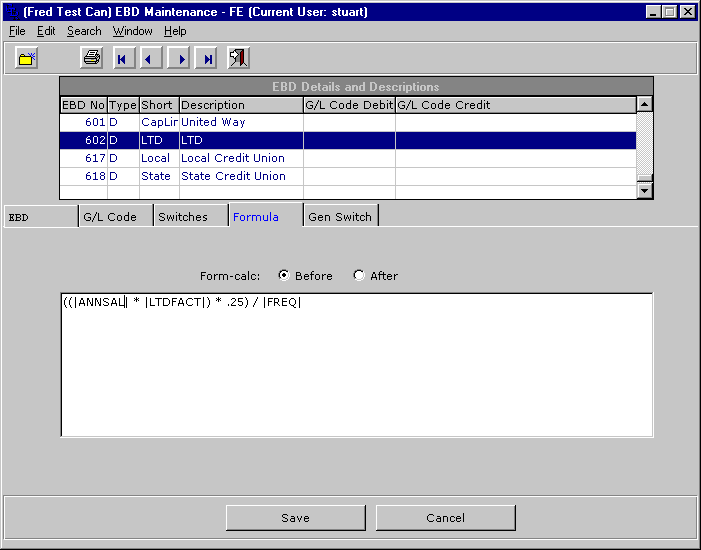The height and width of the screenshot is (550, 701).
Task: Click the exit door icon
Action: [x=238, y=58]
